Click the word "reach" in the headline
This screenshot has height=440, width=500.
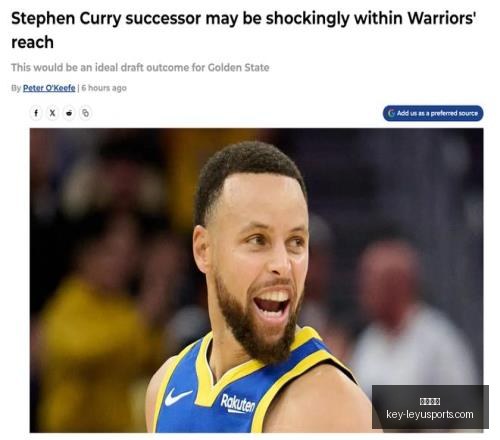(32, 42)
